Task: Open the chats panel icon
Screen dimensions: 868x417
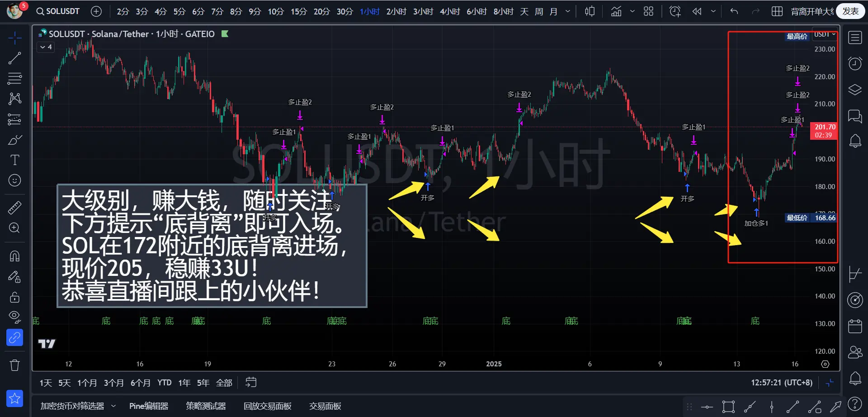Action: click(855, 116)
